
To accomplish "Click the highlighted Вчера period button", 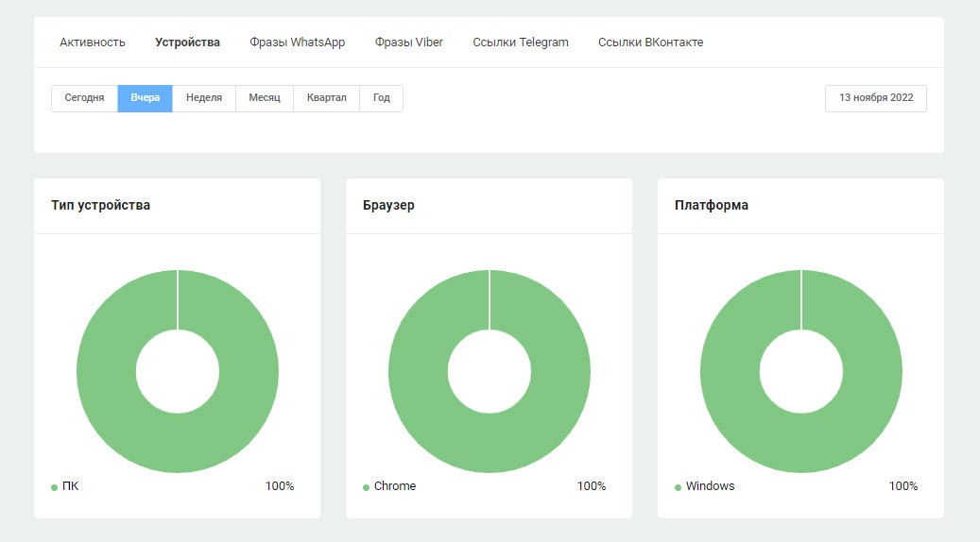I will tap(145, 98).
